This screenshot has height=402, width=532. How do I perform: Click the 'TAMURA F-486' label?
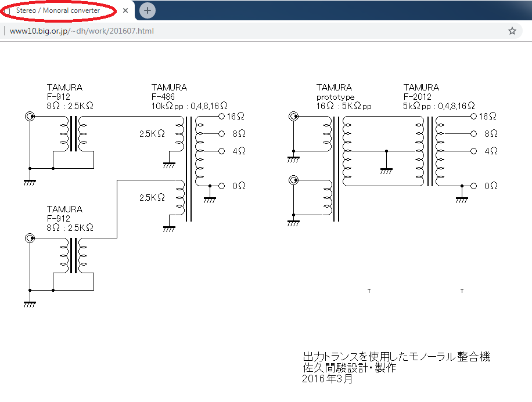pyautogui.click(x=169, y=92)
